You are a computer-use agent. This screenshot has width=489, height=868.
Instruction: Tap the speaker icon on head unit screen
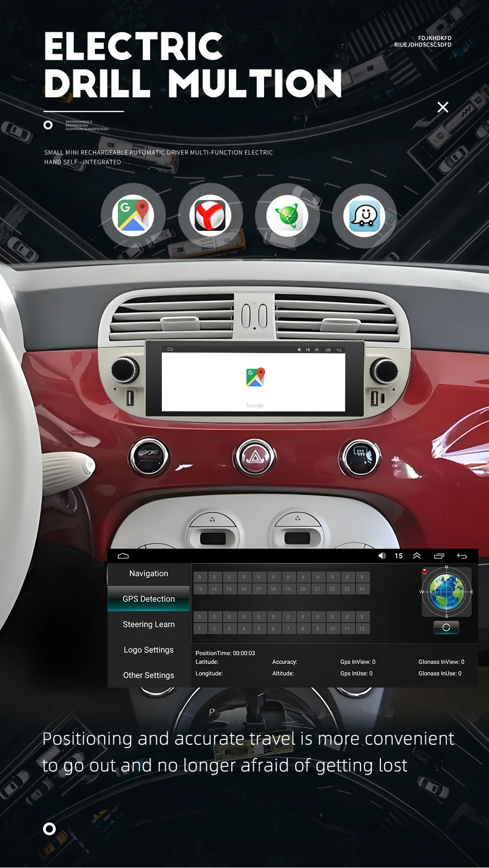tap(299, 350)
